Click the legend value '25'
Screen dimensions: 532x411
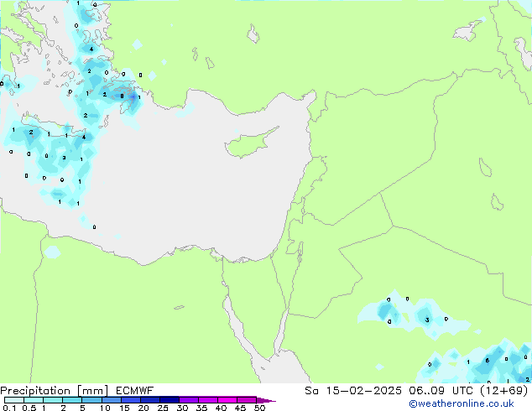[163, 408]
